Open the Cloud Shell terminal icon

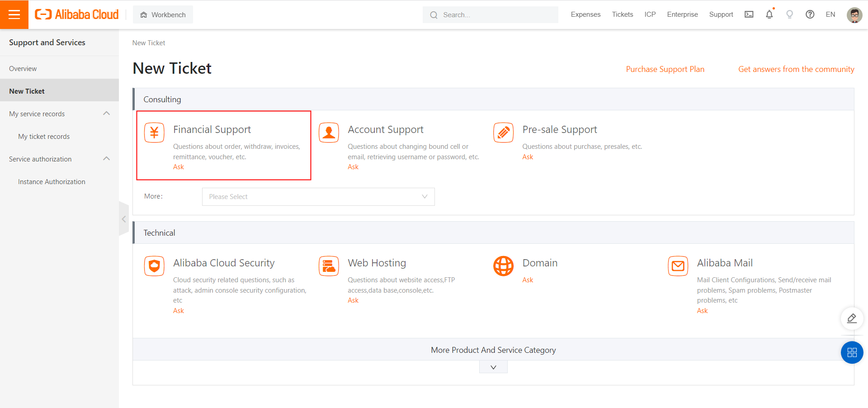coord(749,14)
